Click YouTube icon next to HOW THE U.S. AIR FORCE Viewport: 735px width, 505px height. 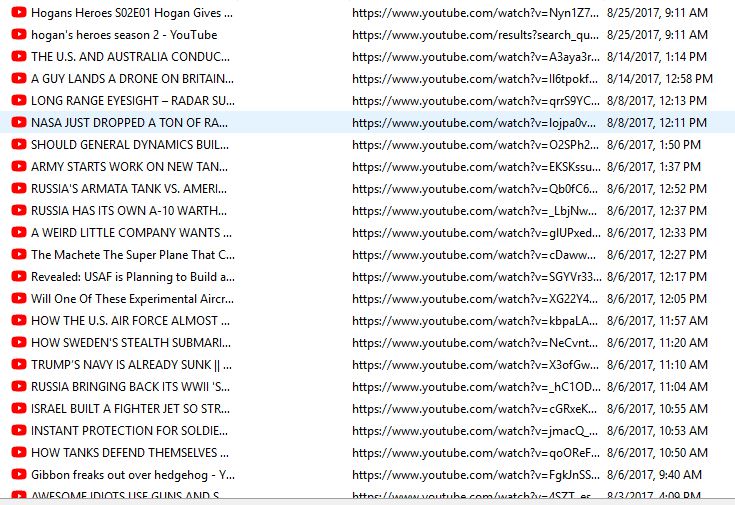pyautogui.click(x=19, y=321)
